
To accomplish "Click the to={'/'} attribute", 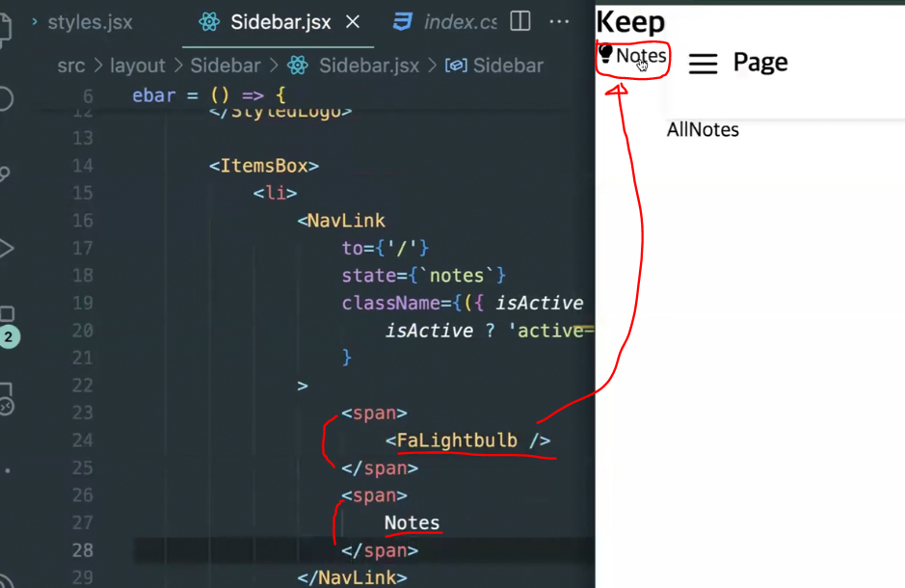I will point(386,248).
